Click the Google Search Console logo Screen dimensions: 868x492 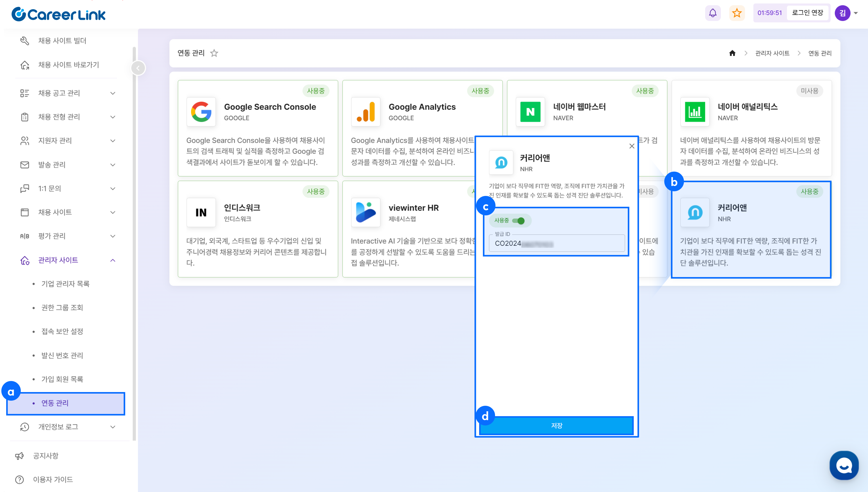coord(201,112)
